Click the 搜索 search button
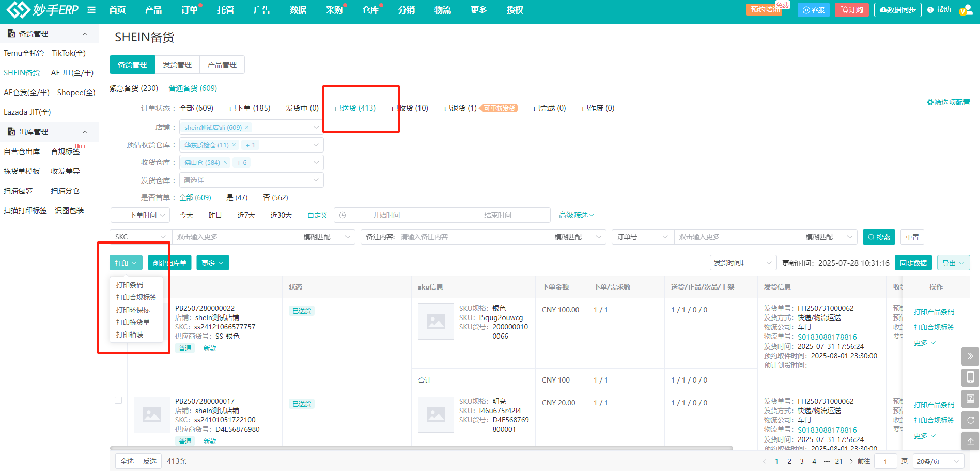 (879, 237)
